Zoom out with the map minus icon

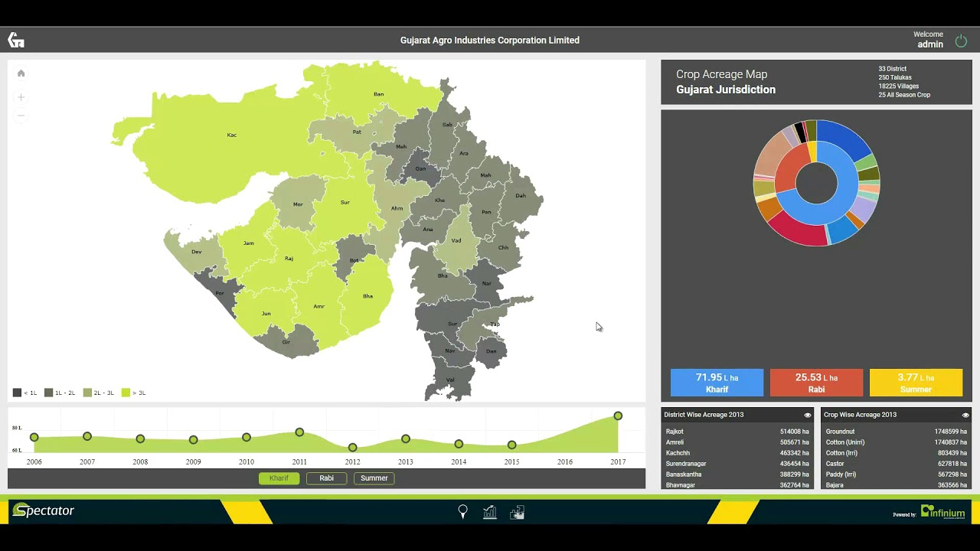21,116
